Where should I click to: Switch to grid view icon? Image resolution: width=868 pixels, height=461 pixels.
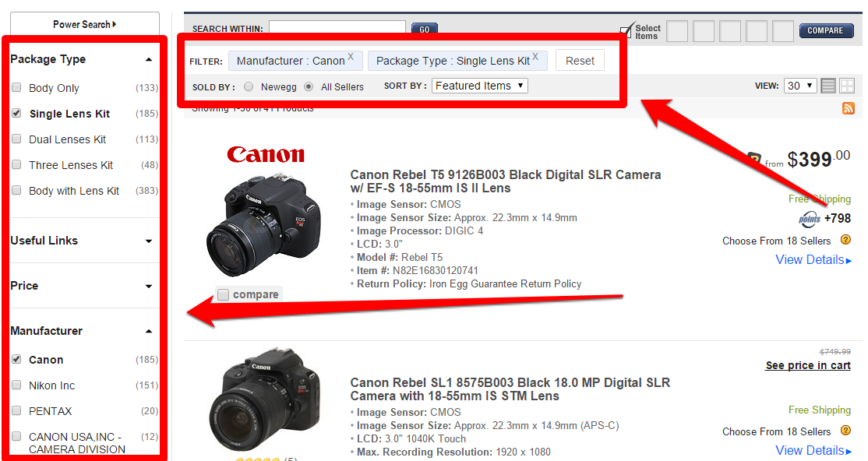[847, 86]
